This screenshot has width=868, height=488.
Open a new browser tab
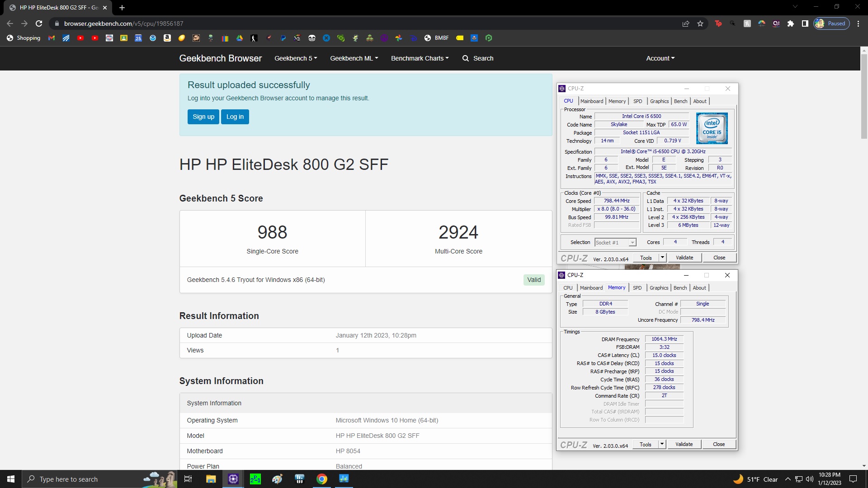coord(122,8)
